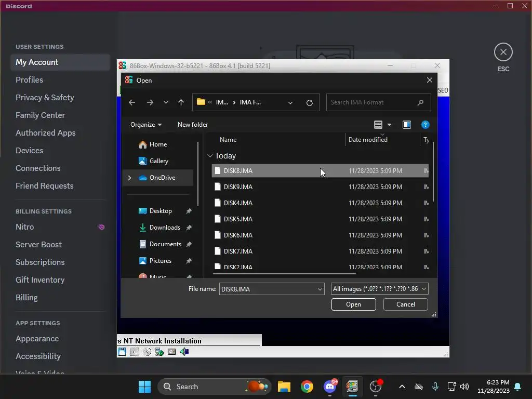Expand the address bar path dropdown
532x399 pixels.
pyautogui.click(x=290, y=103)
